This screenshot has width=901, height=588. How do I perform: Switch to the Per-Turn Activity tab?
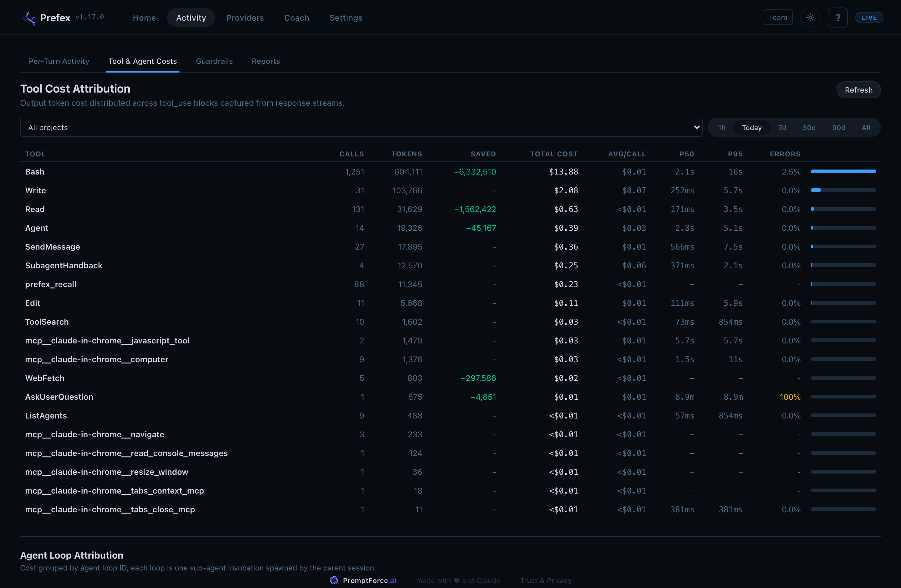[x=59, y=61]
